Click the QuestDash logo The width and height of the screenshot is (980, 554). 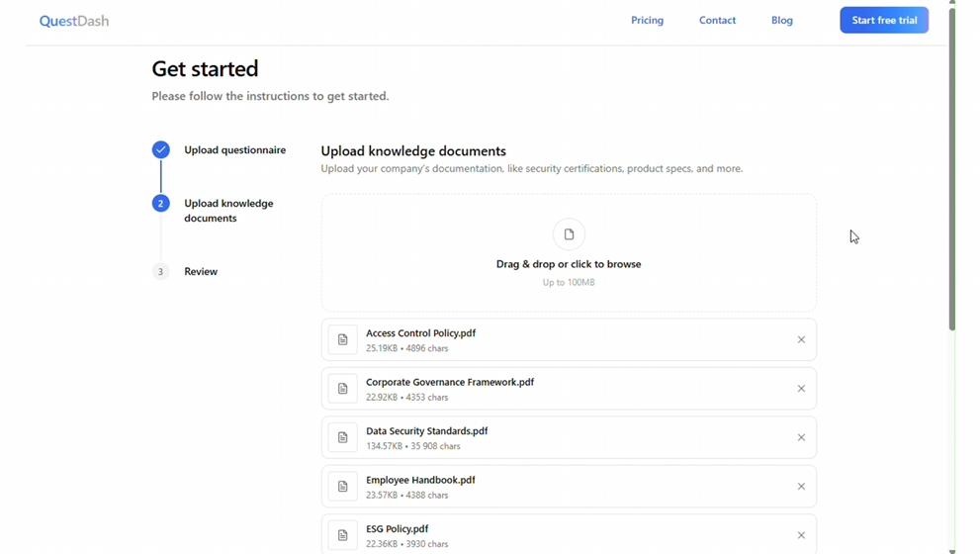click(x=74, y=21)
